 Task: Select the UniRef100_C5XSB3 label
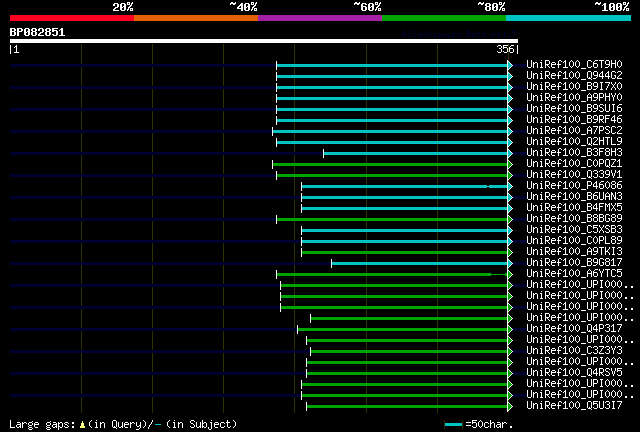point(574,230)
